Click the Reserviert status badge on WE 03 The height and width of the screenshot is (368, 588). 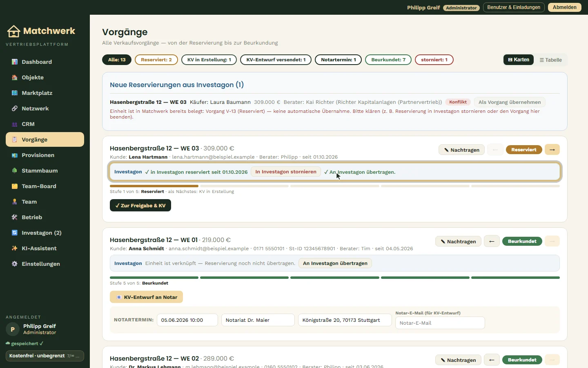(524, 150)
